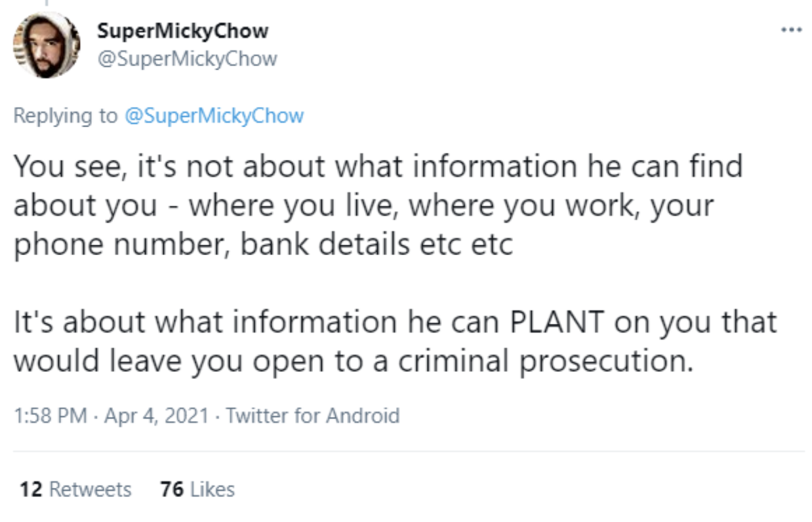Click the Apr 4, 2021 date
The image size is (812, 522).
pyautogui.click(x=156, y=416)
